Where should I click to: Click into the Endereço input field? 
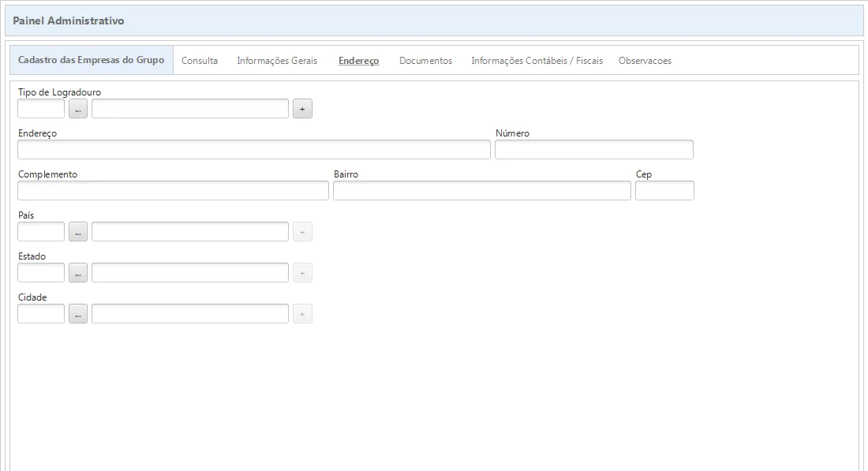pos(254,150)
